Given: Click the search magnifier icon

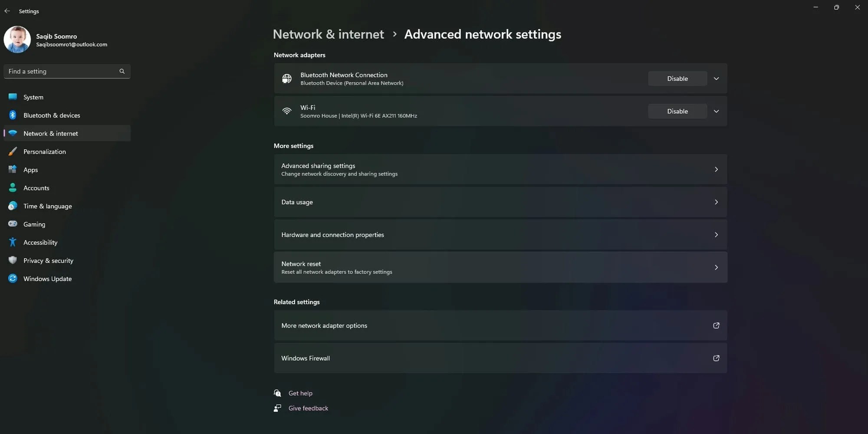Looking at the screenshot, I should click(x=122, y=71).
